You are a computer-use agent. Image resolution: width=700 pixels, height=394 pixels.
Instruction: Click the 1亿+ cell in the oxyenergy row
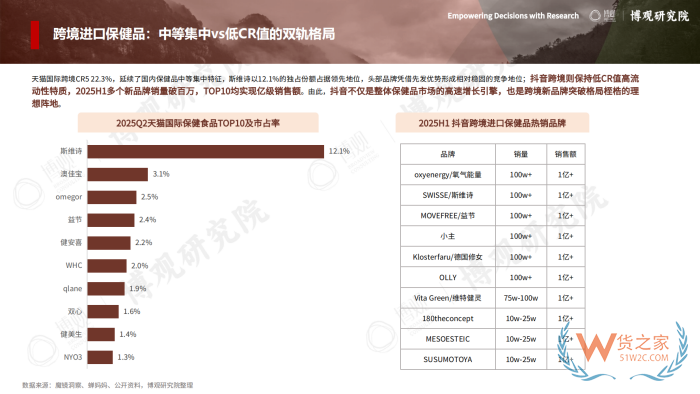pos(566,175)
